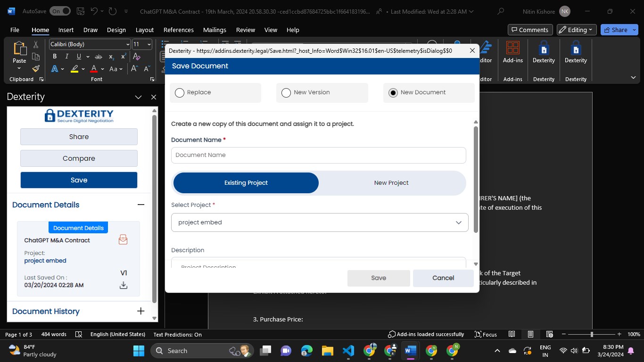Click the Windows Start button

pyautogui.click(x=139, y=351)
